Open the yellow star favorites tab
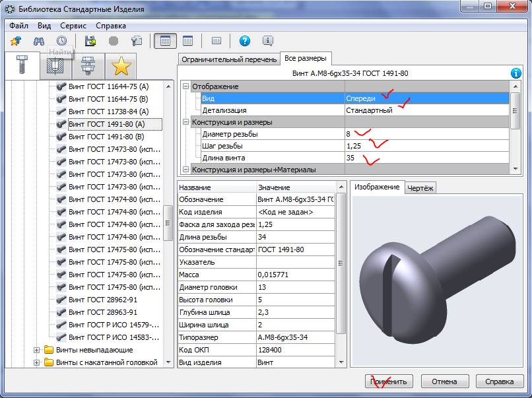This screenshot has width=532, height=398. point(121,66)
